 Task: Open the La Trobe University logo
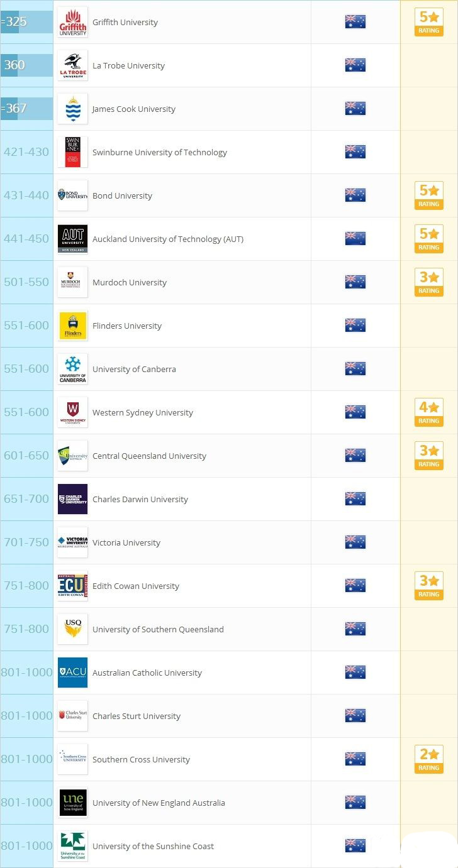pyautogui.click(x=72, y=65)
